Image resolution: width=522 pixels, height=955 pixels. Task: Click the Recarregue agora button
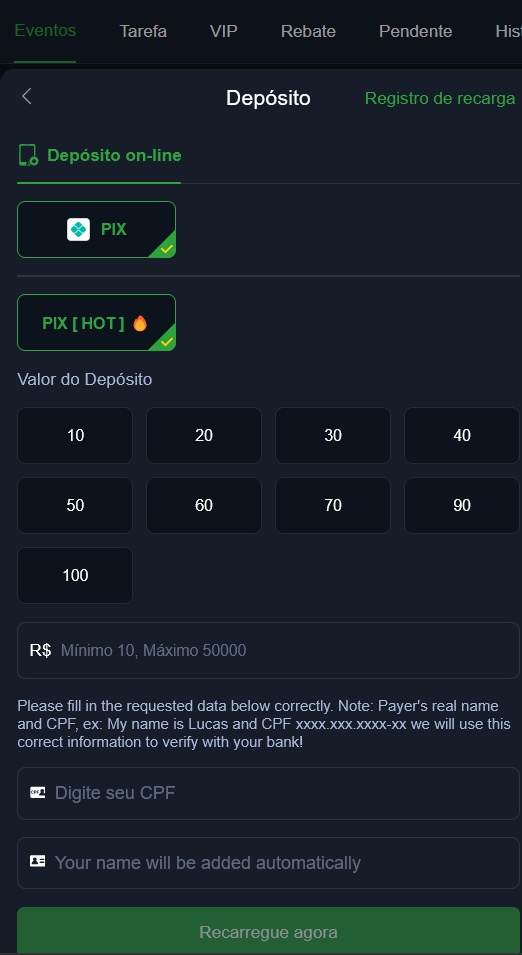(268, 931)
